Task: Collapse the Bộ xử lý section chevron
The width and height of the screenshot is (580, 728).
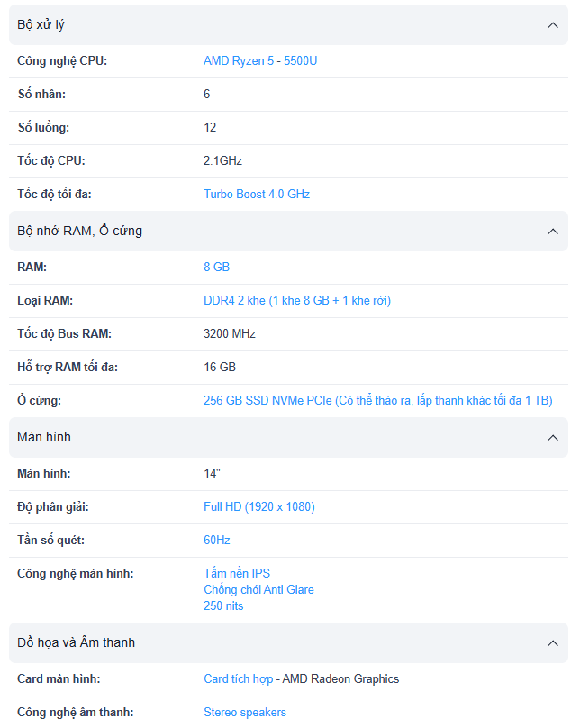Action: pos(553,25)
